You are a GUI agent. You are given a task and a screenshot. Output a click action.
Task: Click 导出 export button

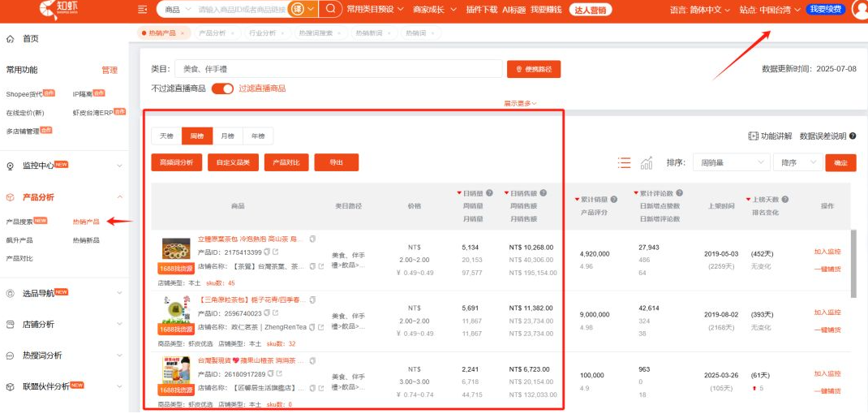337,163
